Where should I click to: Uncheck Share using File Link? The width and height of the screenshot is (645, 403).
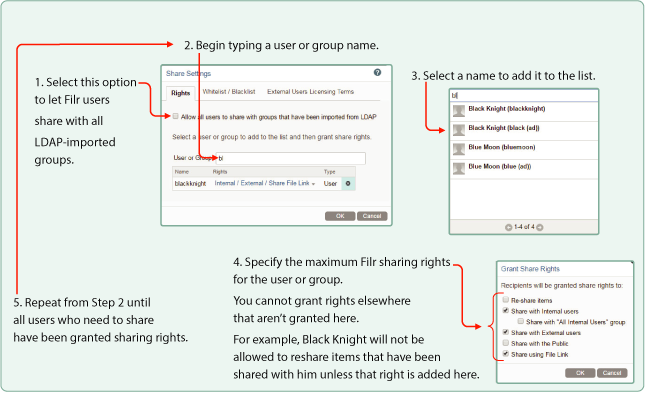point(507,353)
